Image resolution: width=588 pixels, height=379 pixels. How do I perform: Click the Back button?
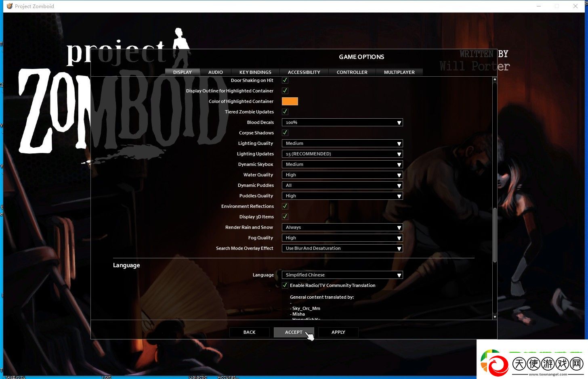click(250, 332)
